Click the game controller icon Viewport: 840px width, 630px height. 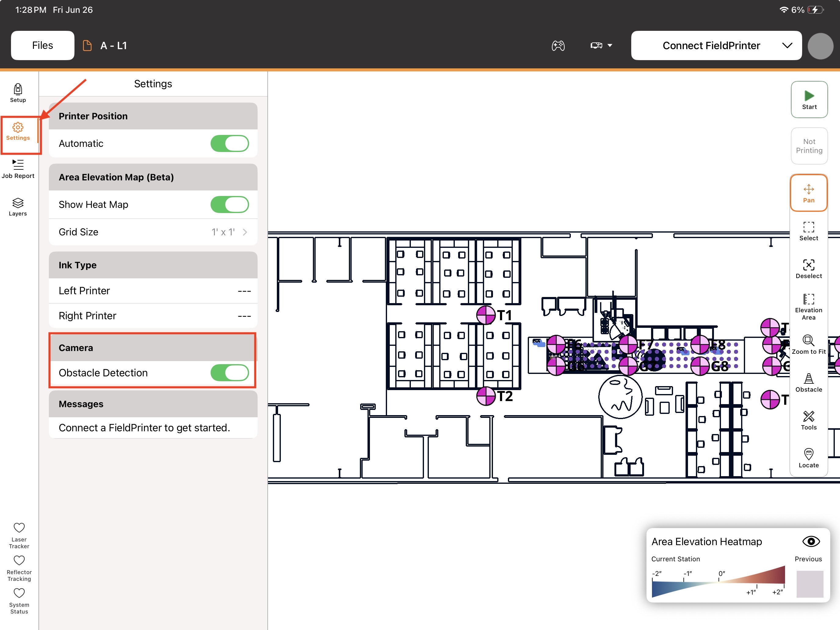(x=558, y=45)
